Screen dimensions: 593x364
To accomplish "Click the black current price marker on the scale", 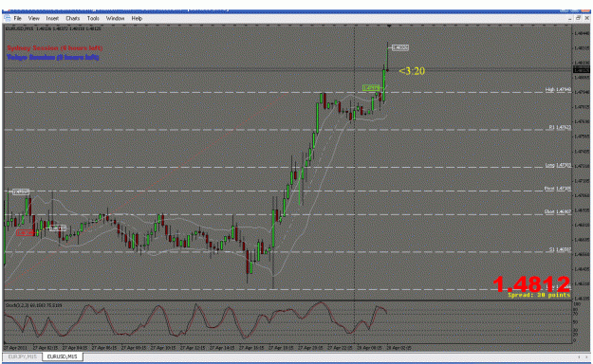I will 582,70.
